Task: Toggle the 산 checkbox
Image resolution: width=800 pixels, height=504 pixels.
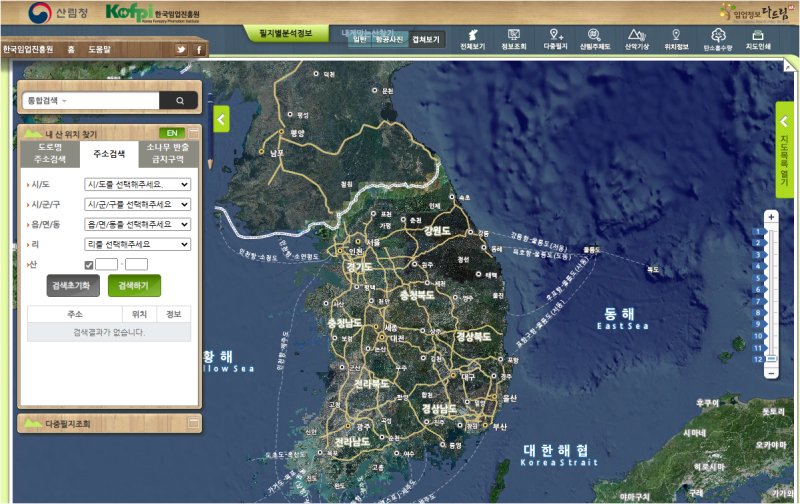Action: coord(89,265)
